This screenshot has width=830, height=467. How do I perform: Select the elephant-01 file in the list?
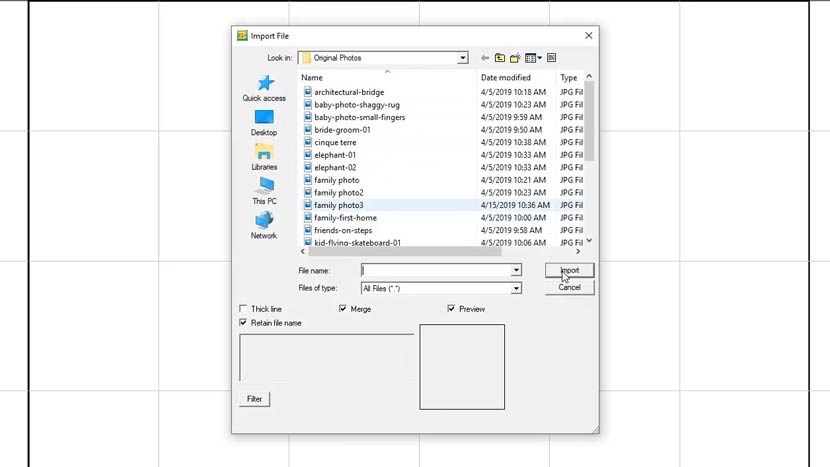pos(335,155)
